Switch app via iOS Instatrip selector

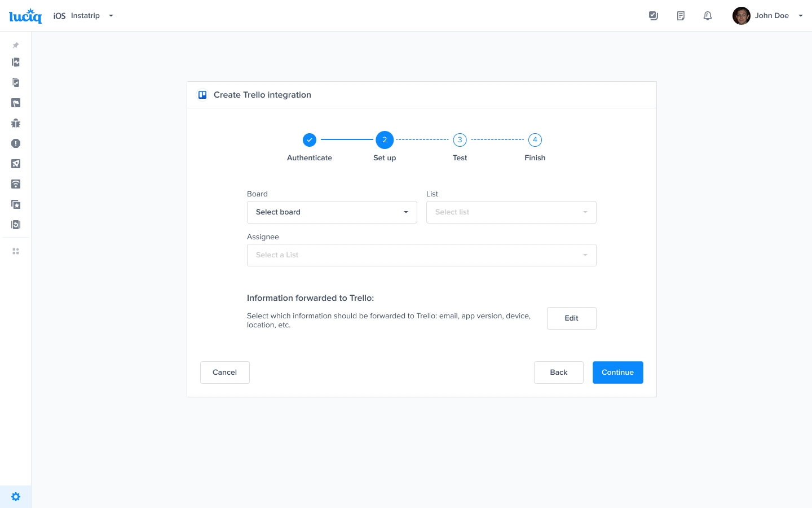pos(83,16)
